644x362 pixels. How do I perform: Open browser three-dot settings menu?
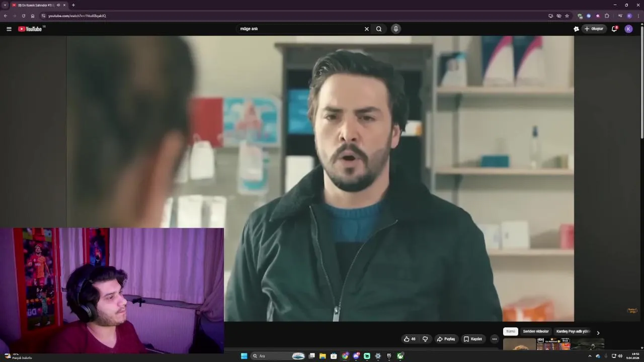pyautogui.click(x=638, y=16)
